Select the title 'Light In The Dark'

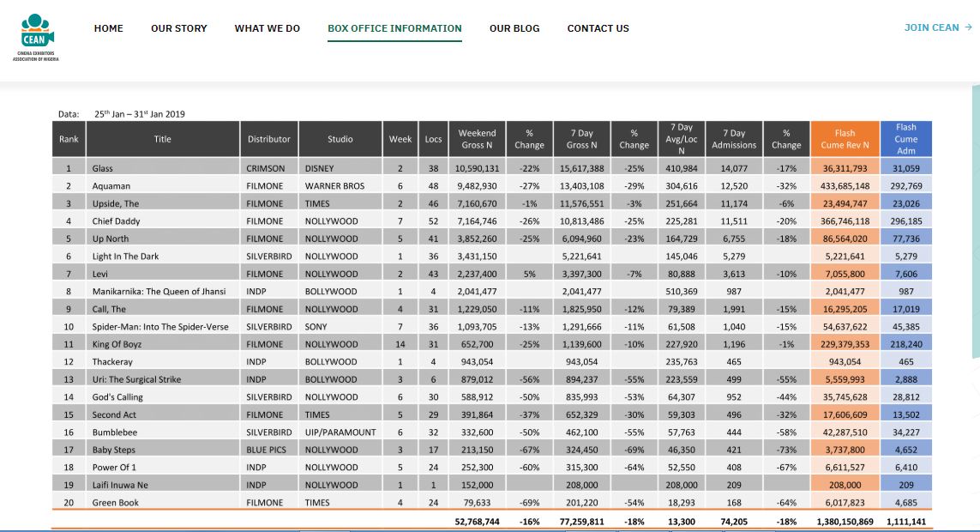(126, 256)
